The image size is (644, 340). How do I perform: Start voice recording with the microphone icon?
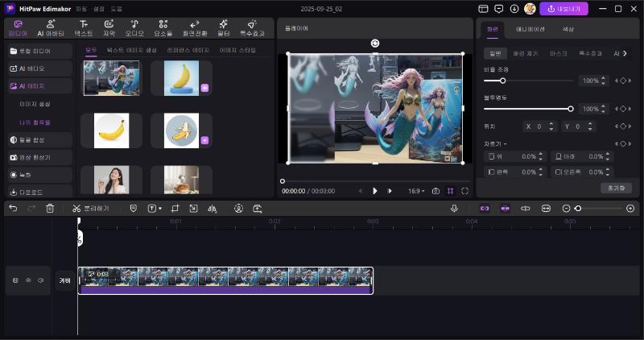[x=454, y=209]
